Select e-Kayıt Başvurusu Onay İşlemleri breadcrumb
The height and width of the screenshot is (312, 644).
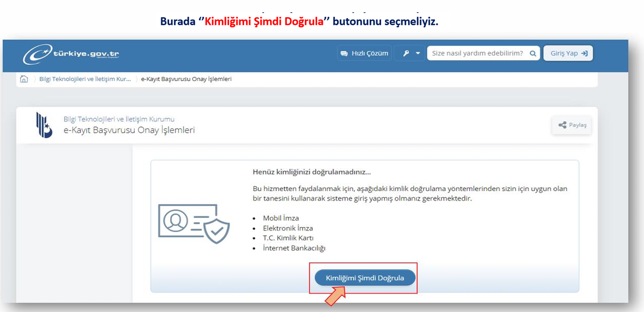186,79
